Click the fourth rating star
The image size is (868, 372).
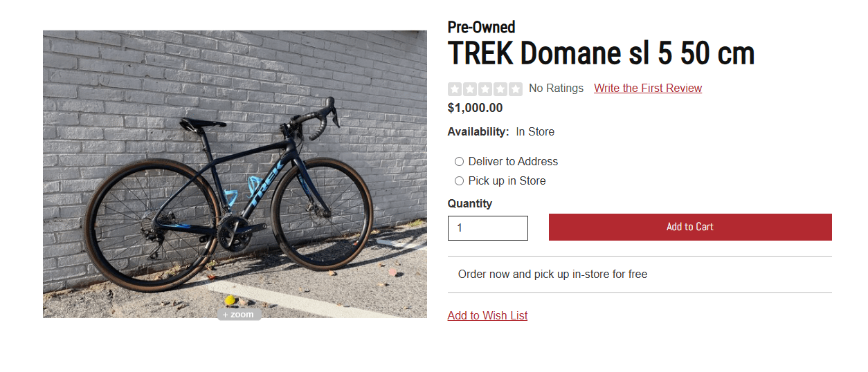pyautogui.click(x=500, y=89)
